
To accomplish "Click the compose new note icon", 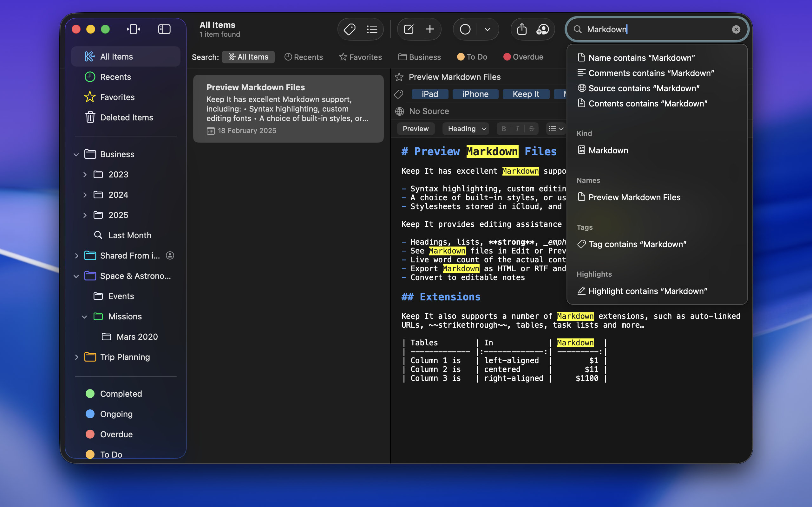I will click(x=409, y=29).
